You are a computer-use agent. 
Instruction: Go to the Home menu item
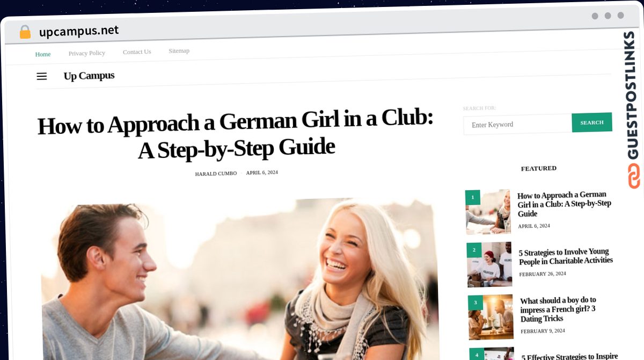click(x=43, y=54)
